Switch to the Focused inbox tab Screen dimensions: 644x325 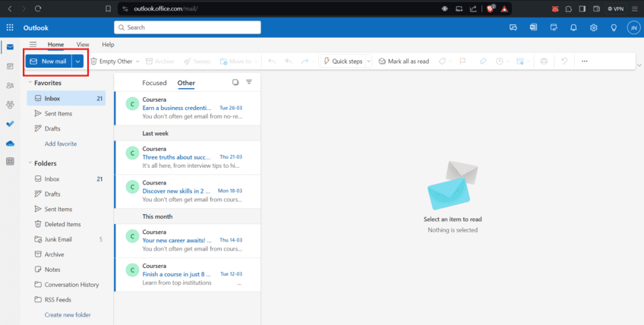tap(154, 83)
